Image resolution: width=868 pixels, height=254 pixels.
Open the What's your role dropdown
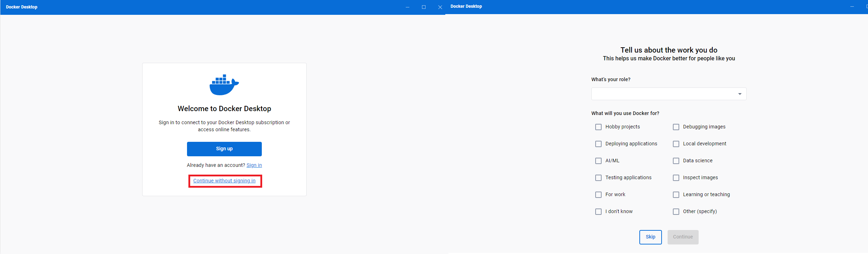(x=669, y=94)
